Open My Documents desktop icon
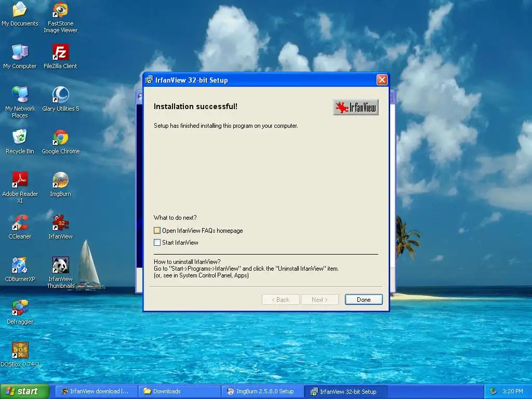 20,14
